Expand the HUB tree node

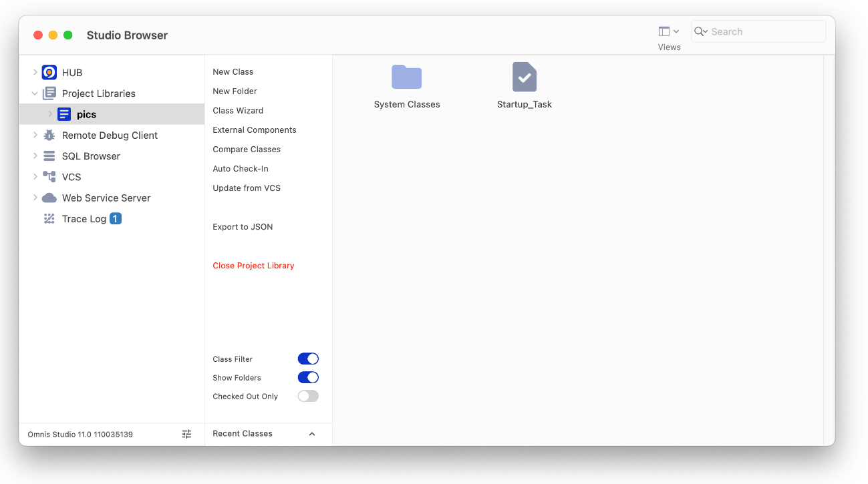[35, 72]
